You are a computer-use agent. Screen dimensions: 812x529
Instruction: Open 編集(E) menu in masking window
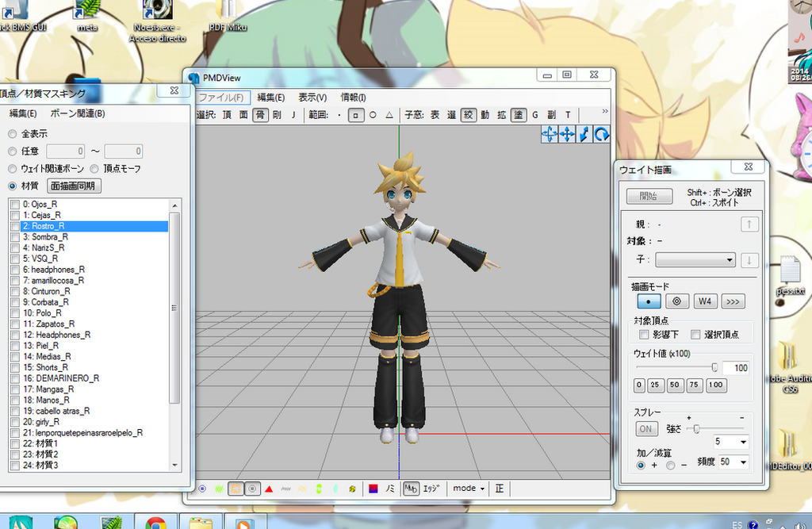23,113
